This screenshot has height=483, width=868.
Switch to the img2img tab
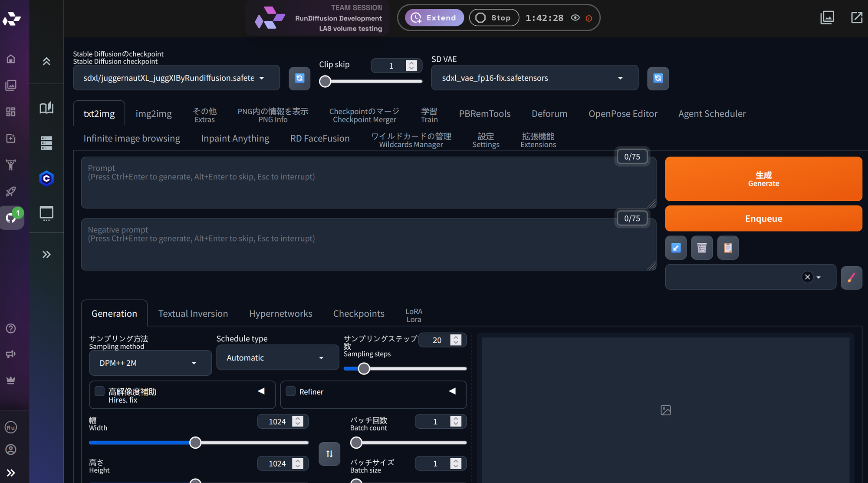pyautogui.click(x=154, y=114)
